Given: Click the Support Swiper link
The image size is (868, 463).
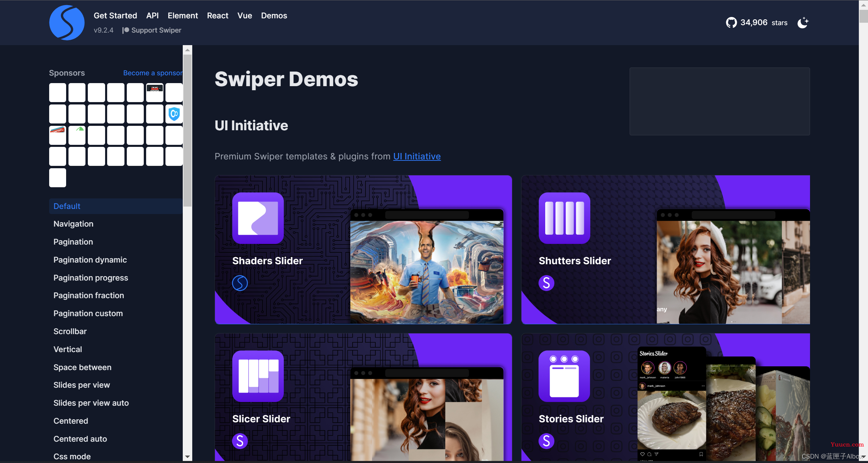Looking at the screenshot, I should (152, 30).
